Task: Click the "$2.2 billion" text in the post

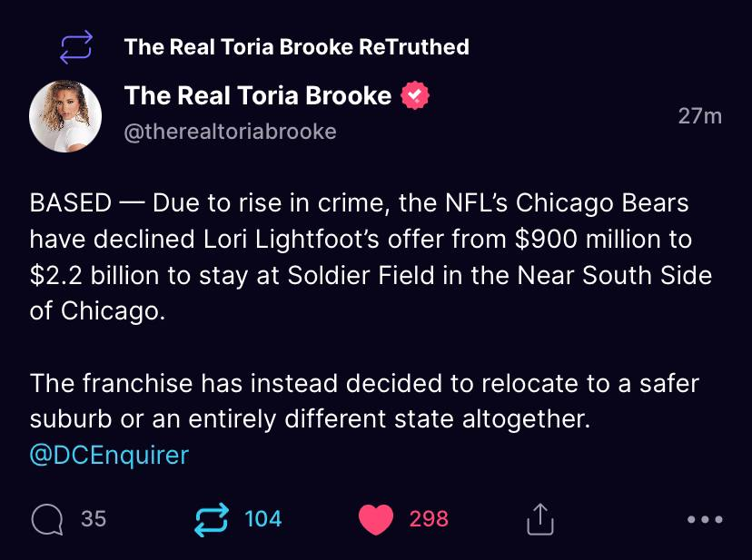Action: (x=95, y=275)
